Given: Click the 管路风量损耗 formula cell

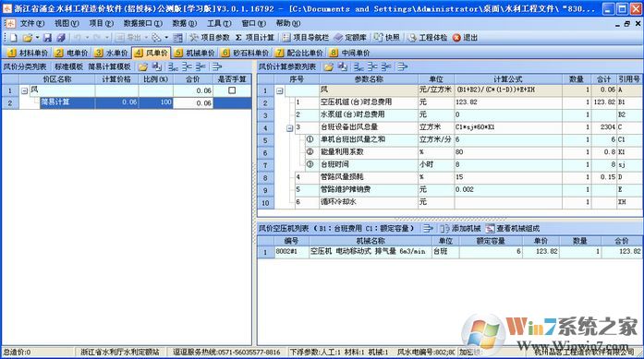Looking at the screenshot, I should pos(508,177).
